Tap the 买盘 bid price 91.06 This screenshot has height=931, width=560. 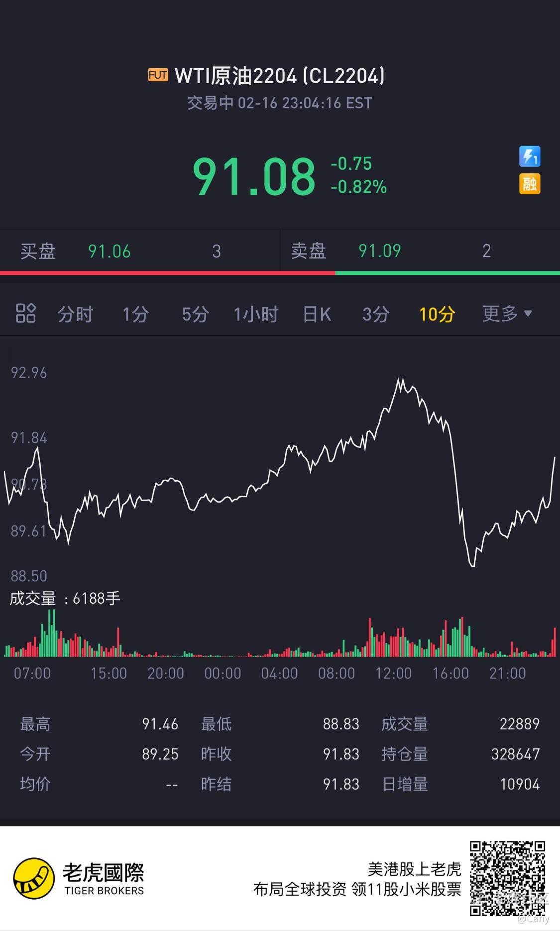(110, 251)
